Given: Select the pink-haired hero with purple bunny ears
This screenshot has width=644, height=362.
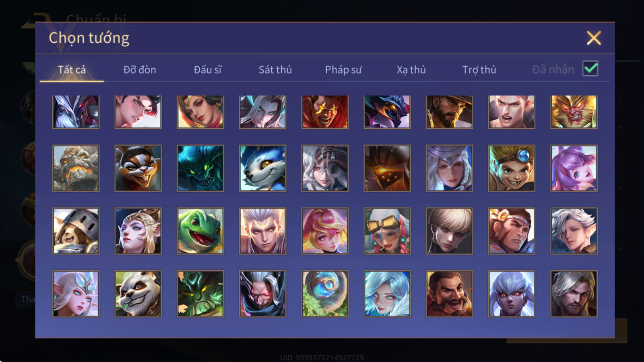Looking at the screenshot, I should click(x=574, y=168).
